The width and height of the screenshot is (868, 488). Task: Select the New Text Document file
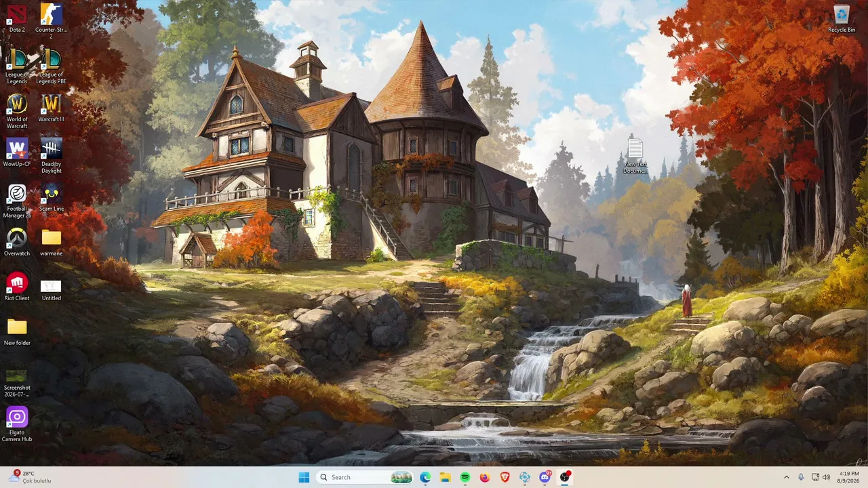pos(635,155)
